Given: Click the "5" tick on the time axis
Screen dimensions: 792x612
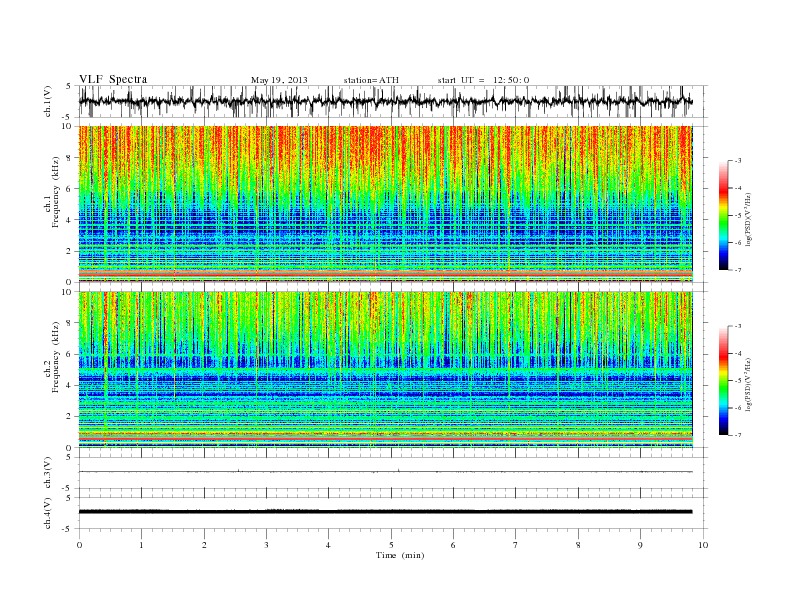Looking at the screenshot, I should click(391, 545).
